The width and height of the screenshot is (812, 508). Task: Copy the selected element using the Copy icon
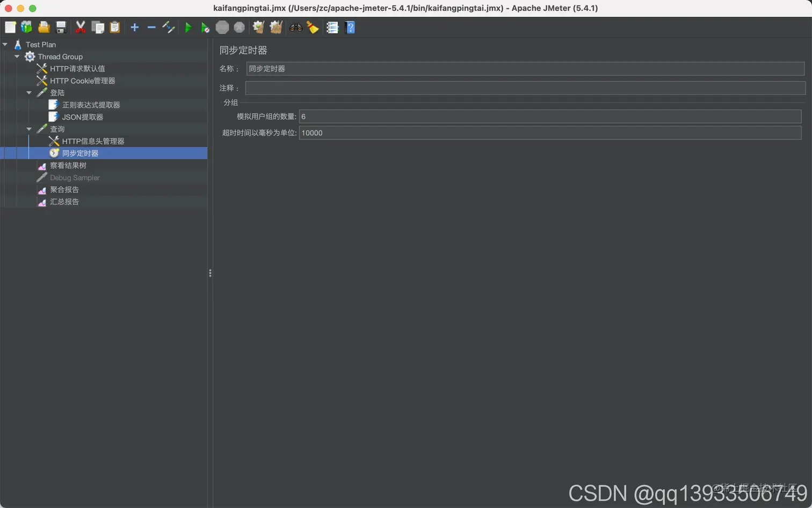click(98, 27)
